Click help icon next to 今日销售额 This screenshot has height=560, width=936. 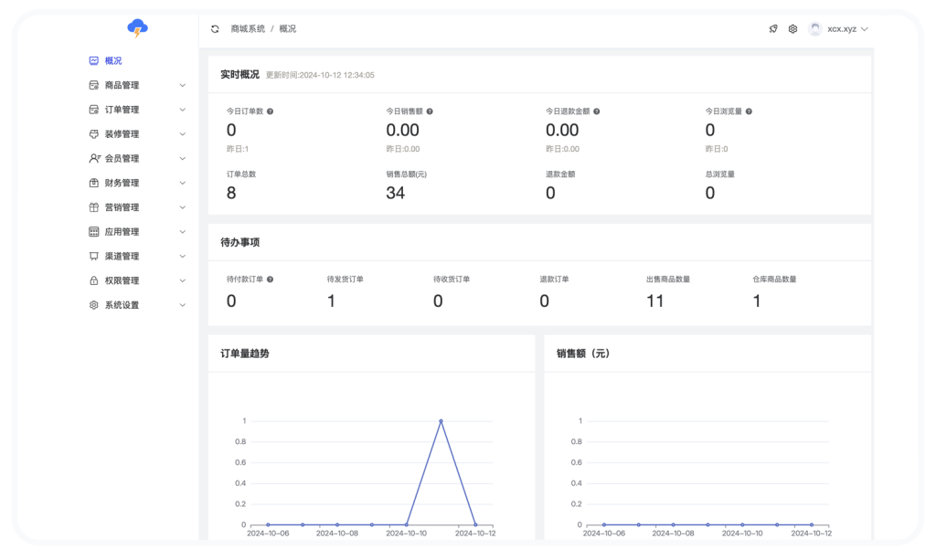430,111
